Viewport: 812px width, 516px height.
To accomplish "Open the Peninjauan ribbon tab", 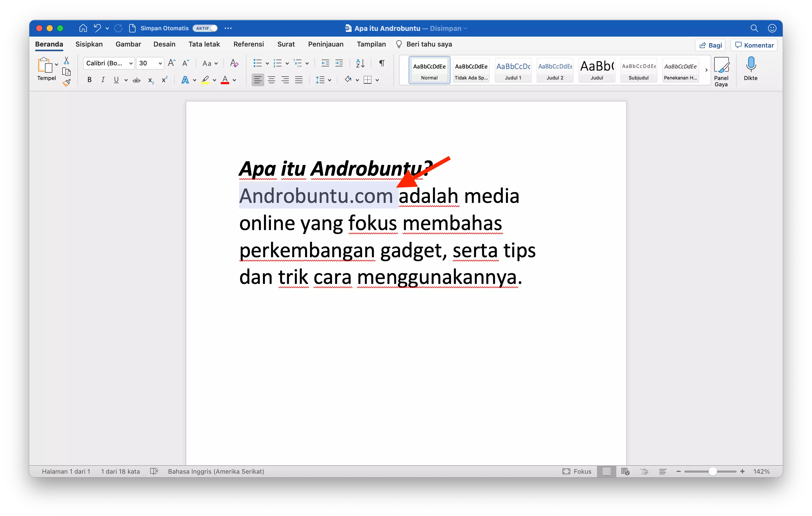I will (325, 44).
